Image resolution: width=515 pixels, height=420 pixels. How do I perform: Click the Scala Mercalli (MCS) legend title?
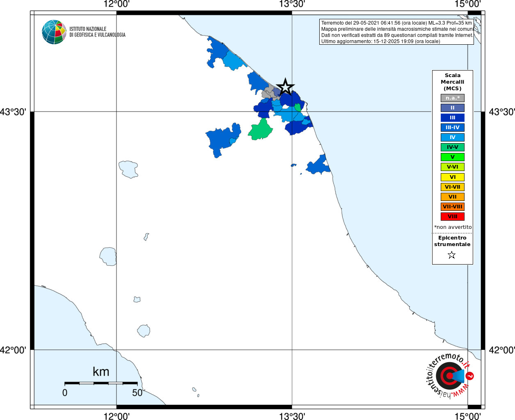click(x=453, y=82)
